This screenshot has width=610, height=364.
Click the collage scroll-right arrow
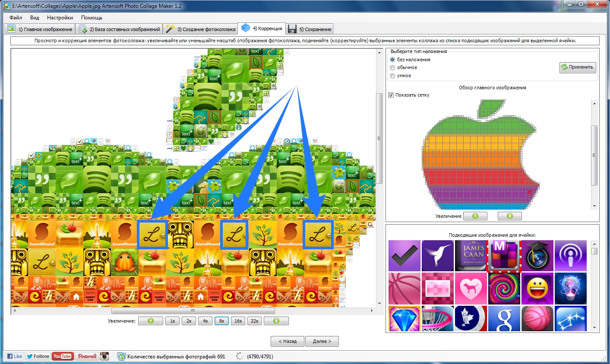point(372,311)
